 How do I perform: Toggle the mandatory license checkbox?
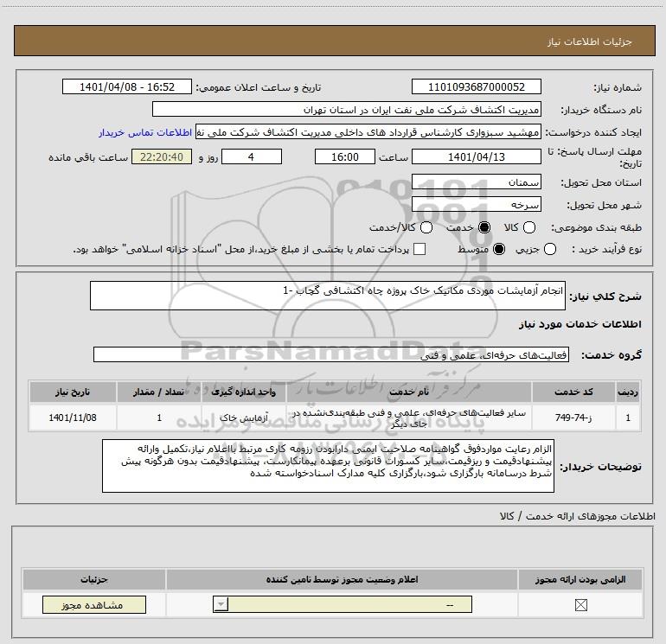point(580,605)
